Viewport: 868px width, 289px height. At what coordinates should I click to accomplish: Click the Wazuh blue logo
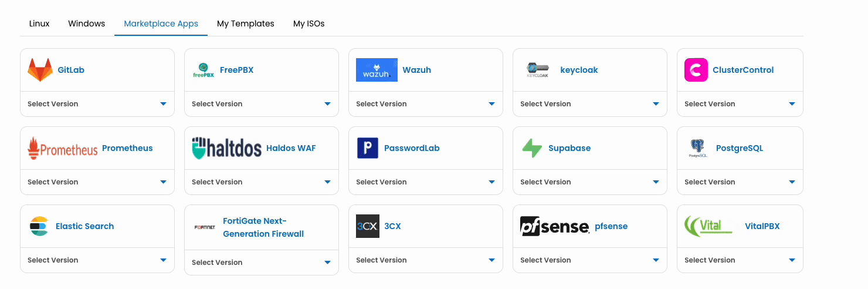click(377, 70)
